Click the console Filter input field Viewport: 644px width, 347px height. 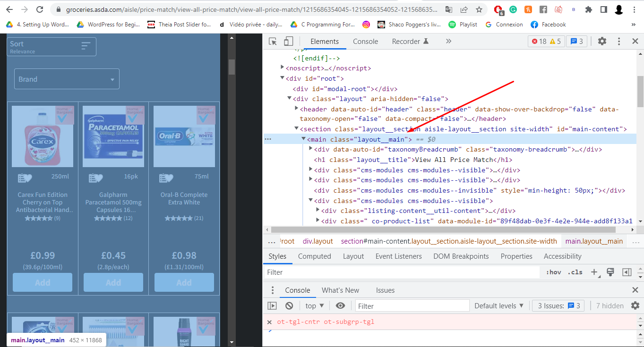click(412, 306)
